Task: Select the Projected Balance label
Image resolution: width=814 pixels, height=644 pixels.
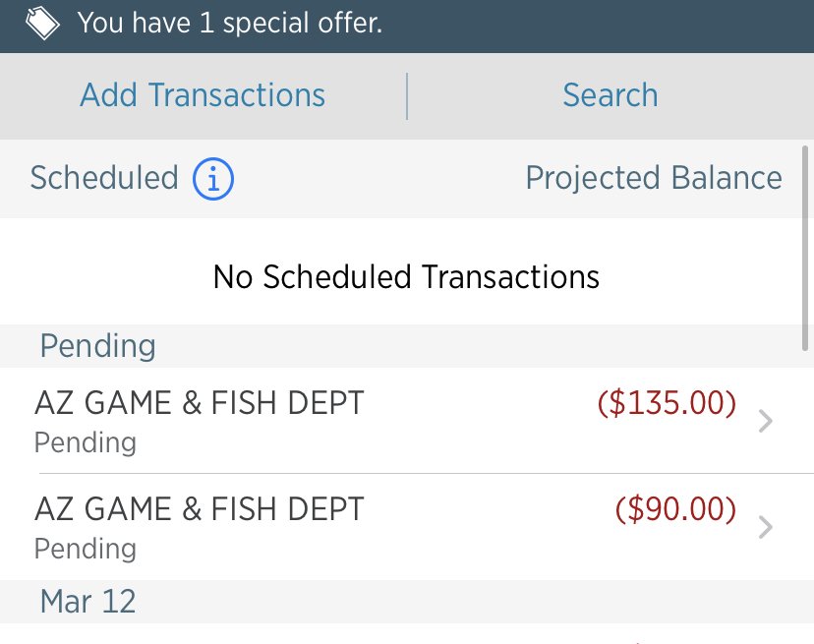Action: [x=654, y=178]
